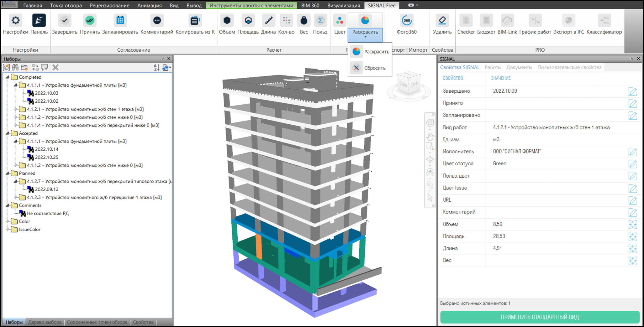Select 2022.09.12 set under Planned

click(46, 189)
